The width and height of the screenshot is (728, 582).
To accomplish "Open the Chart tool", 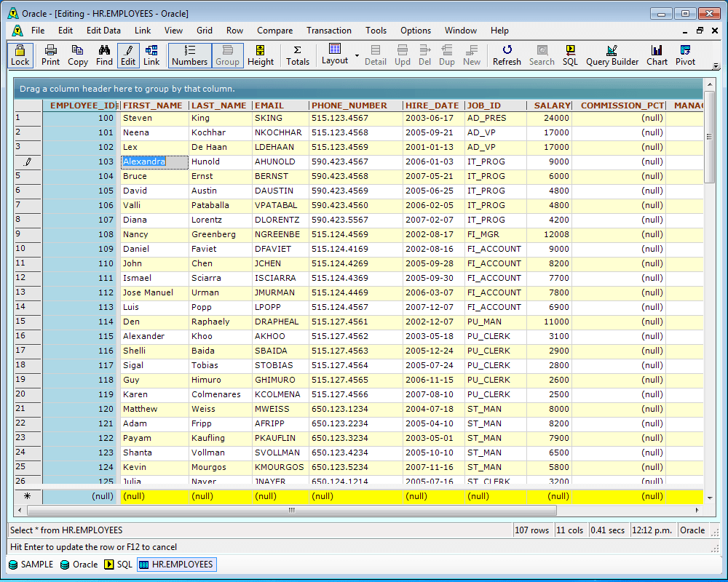I will (x=657, y=55).
